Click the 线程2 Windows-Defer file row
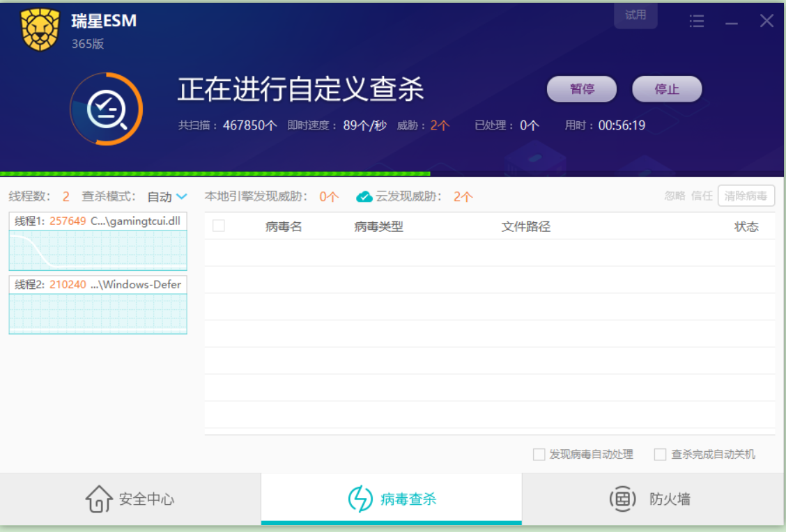 [x=98, y=285]
